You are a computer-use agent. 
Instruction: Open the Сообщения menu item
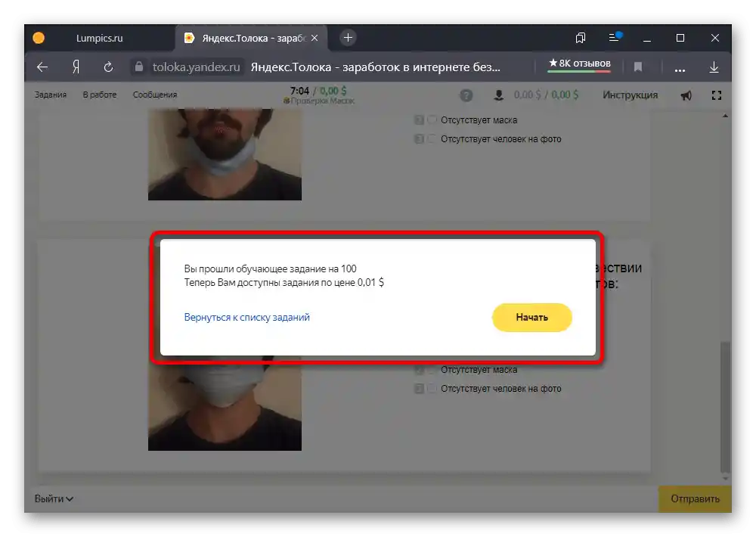point(155,95)
